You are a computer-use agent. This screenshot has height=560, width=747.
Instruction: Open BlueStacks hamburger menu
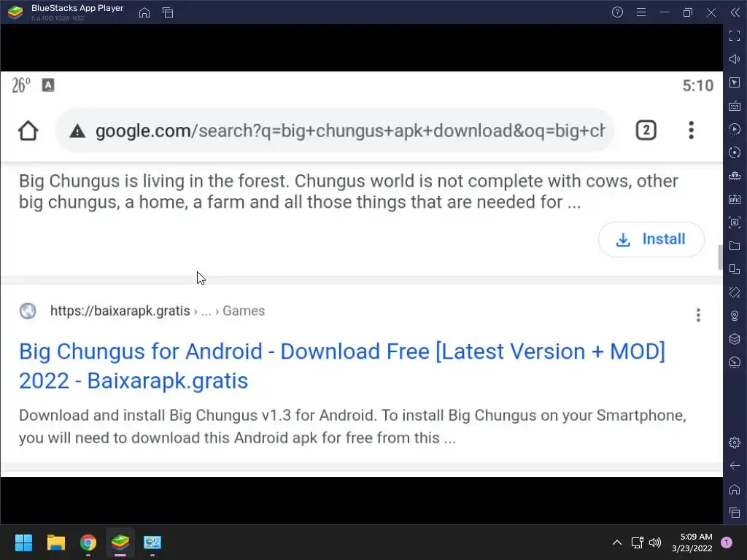tap(641, 12)
